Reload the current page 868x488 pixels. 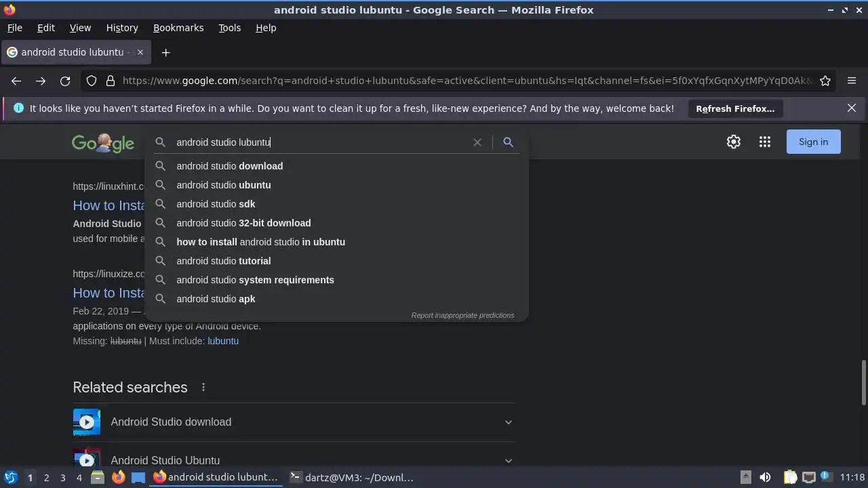(x=65, y=81)
